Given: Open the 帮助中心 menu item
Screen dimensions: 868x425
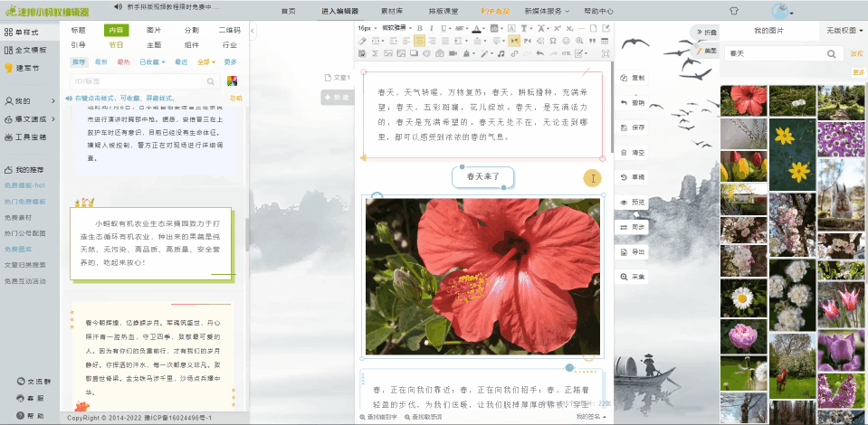Looking at the screenshot, I should point(598,11).
